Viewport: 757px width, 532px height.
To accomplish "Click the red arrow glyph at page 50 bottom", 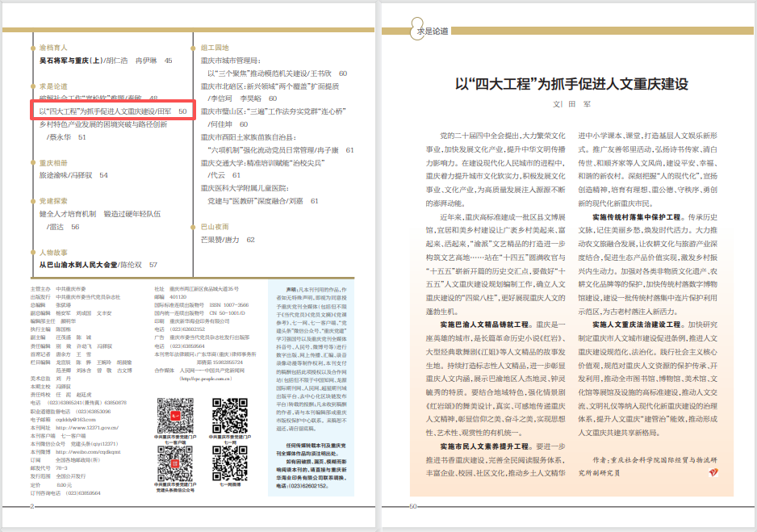I will pos(714,472).
